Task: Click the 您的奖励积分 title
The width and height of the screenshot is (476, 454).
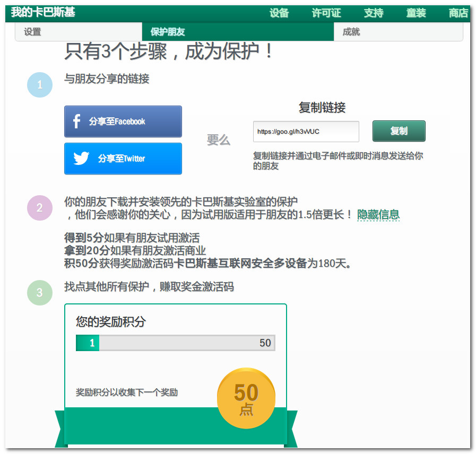Action: 111,322
